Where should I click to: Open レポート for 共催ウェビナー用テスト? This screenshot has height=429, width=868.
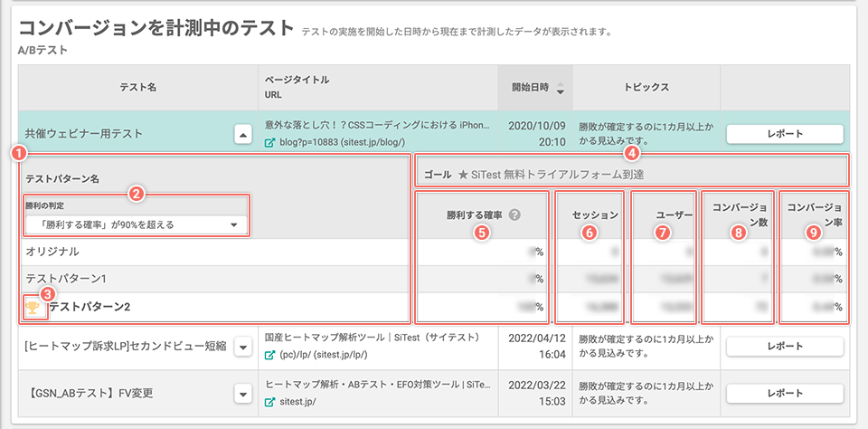pyautogui.click(x=785, y=134)
